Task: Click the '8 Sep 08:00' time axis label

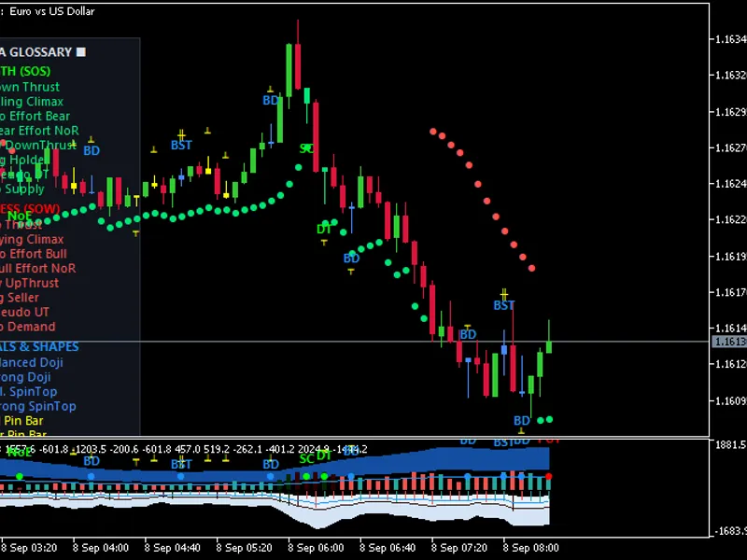Action: tap(530, 548)
